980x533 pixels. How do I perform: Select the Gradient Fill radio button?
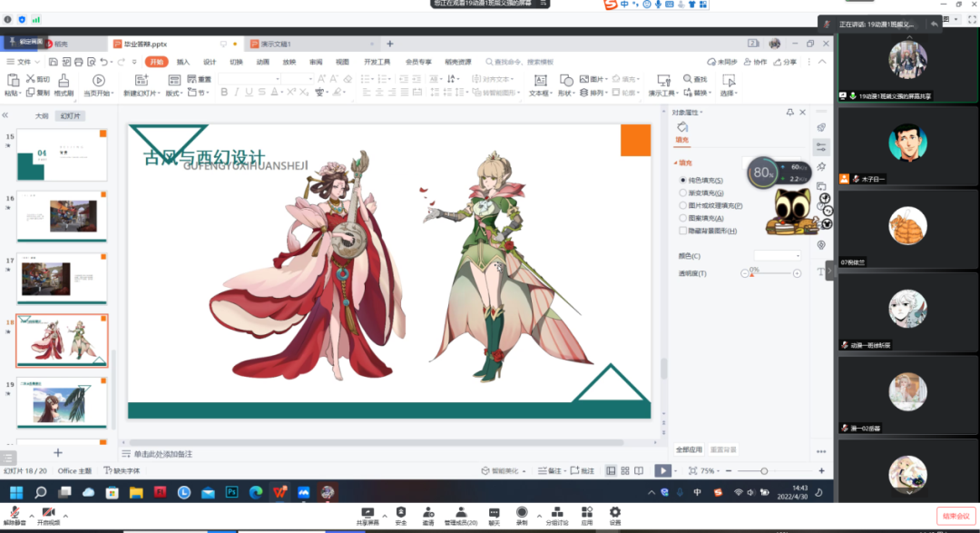pyautogui.click(x=682, y=192)
